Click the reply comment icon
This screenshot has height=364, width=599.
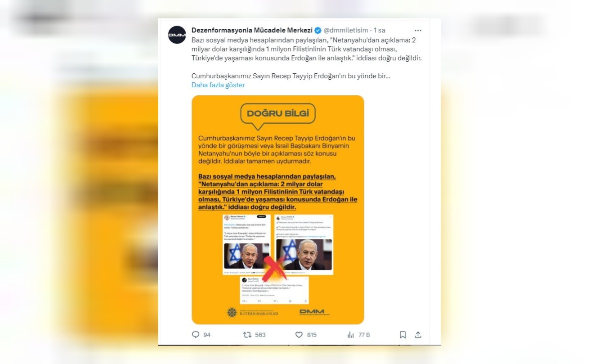click(x=196, y=335)
